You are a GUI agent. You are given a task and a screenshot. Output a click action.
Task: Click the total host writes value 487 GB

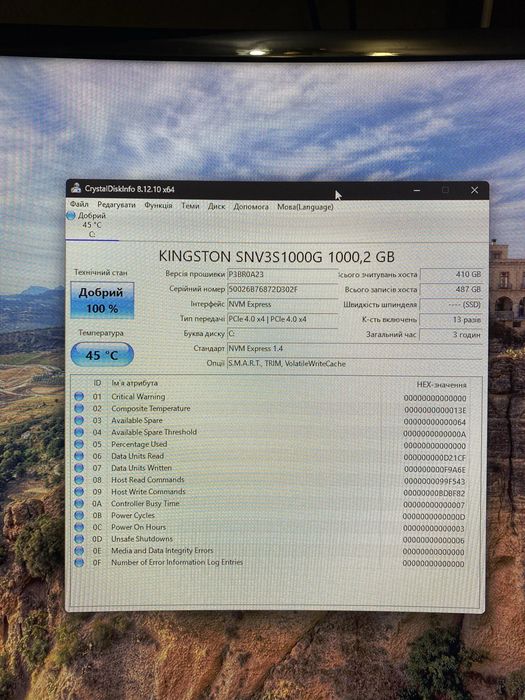click(x=451, y=289)
